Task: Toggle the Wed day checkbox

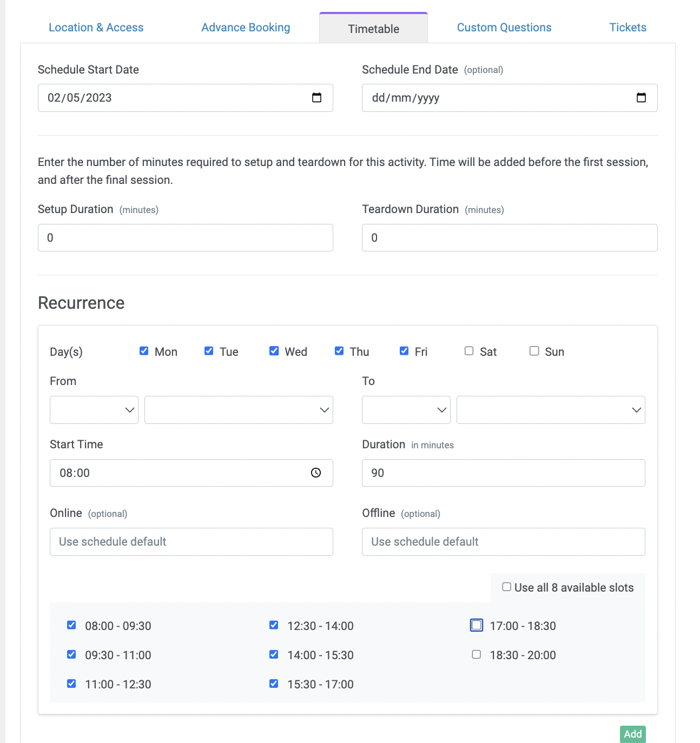Action: (x=274, y=351)
